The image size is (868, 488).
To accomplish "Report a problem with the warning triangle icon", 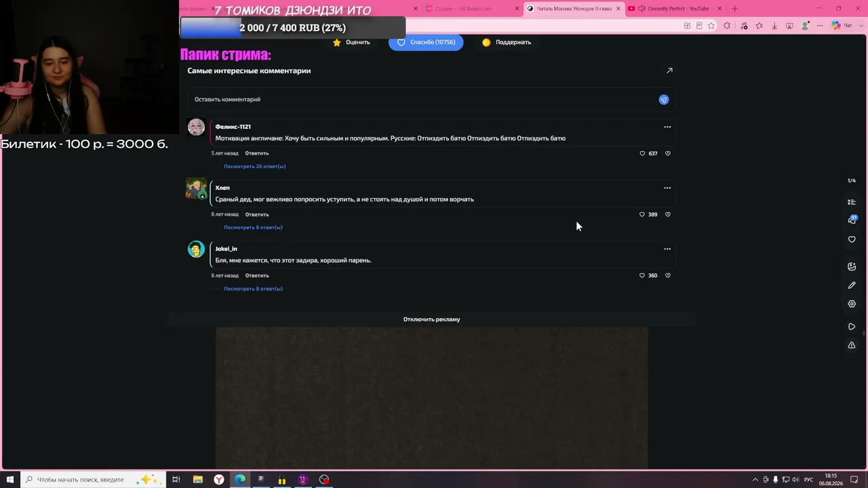I will 852,345.
